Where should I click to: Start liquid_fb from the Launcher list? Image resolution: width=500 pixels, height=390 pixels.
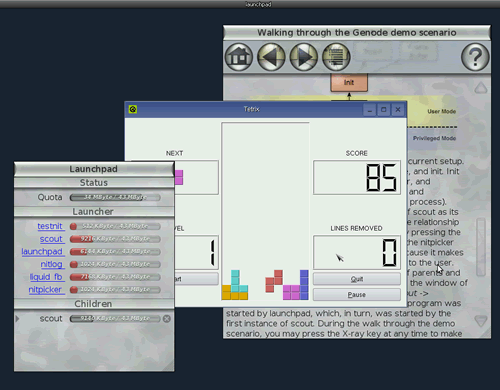tap(46, 277)
